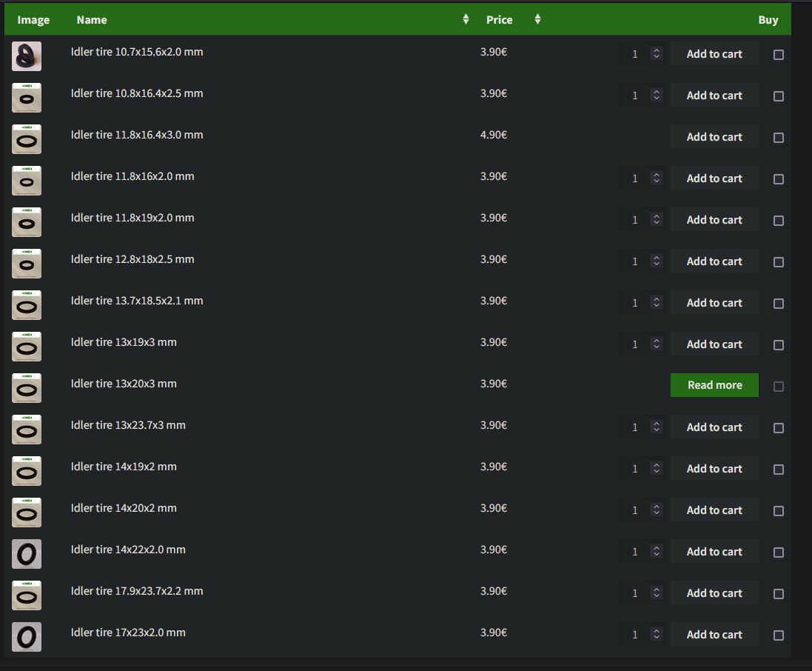Screen dimensions: 812x671
Task: Open thumbnail of Idler tire 13x20x3 mm
Action: (27, 387)
